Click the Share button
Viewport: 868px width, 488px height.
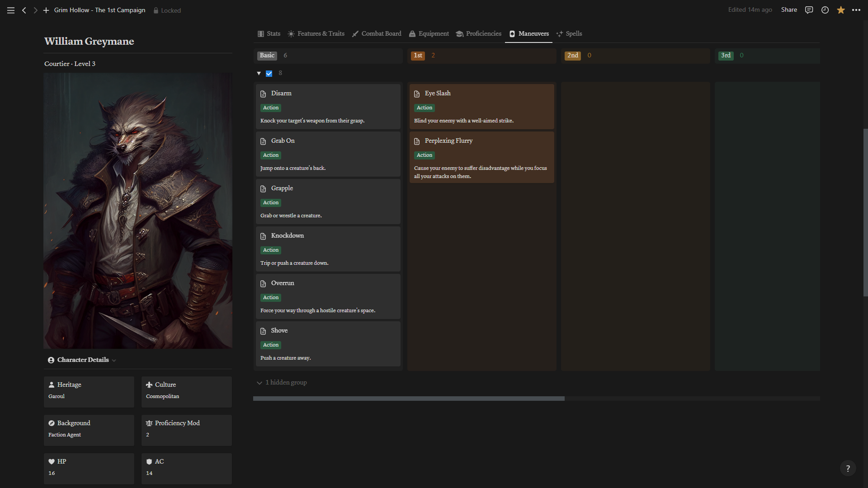[789, 10]
